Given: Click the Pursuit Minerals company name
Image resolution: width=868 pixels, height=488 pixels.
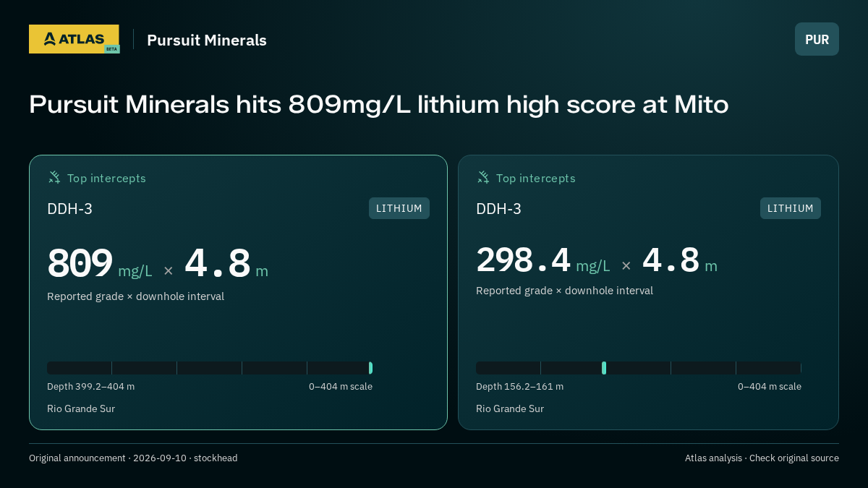Looking at the screenshot, I should tap(207, 40).
